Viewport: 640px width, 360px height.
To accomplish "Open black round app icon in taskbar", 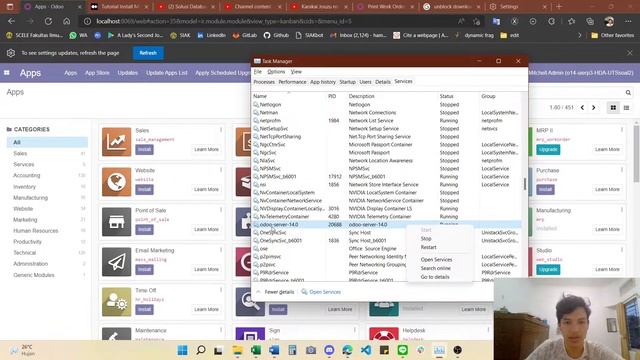I will pyautogui.click(x=458, y=350).
